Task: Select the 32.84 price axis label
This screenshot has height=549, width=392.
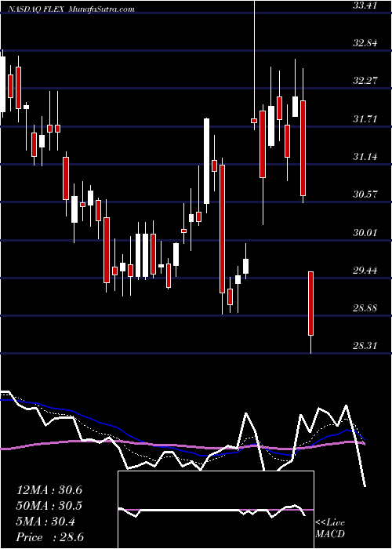Action: pos(365,43)
